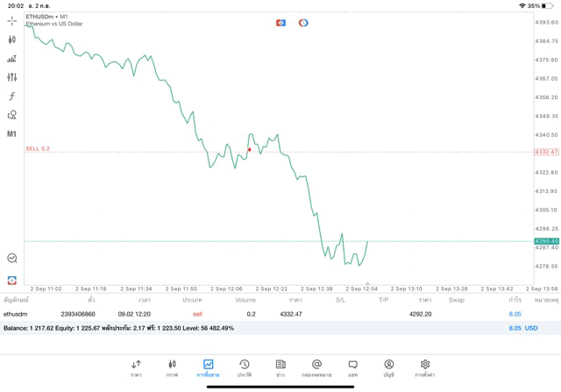Click the SELL 0.2 order line label
Image resolution: width=561 pixels, height=392 pixels.
[38, 149]
